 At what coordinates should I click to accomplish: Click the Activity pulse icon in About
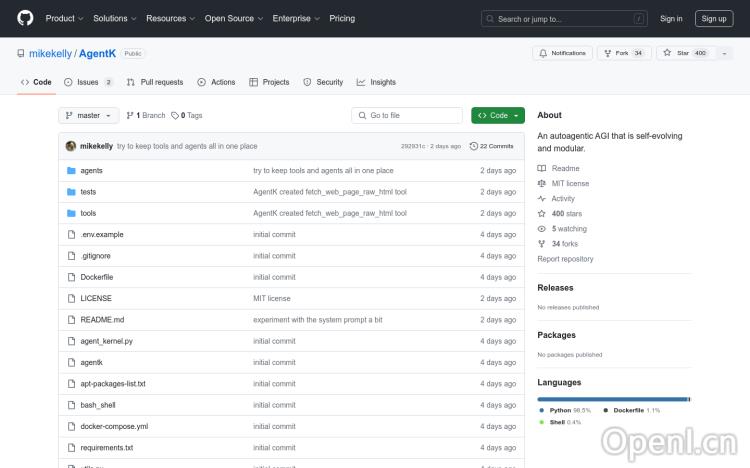pos(542,199)
